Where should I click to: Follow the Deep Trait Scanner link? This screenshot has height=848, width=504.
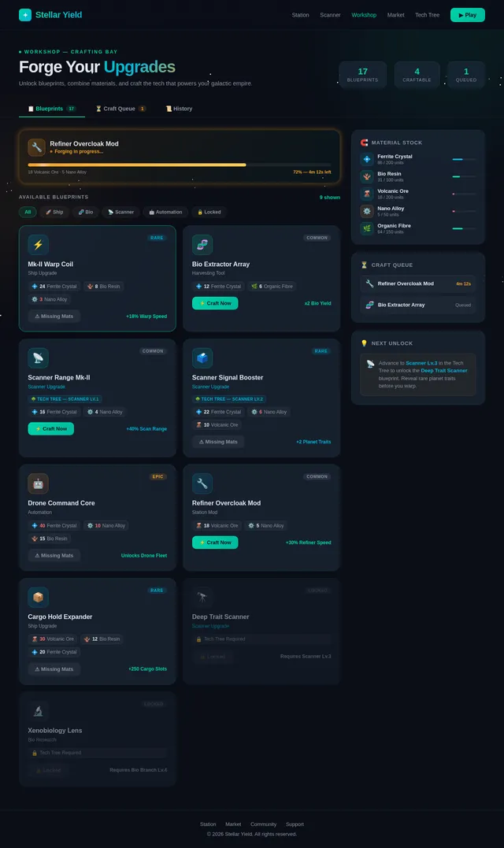pos(444,371)
